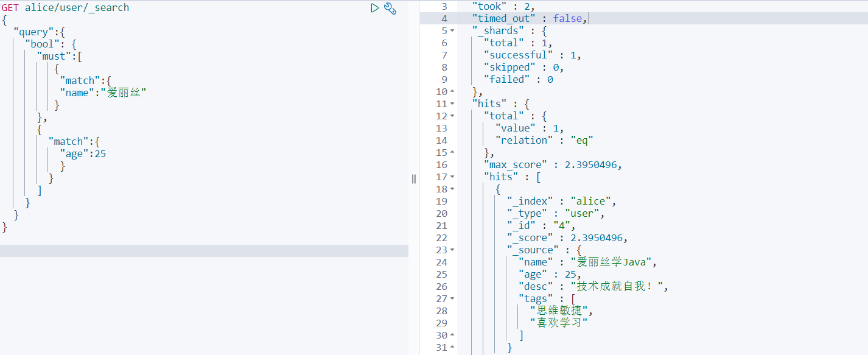Click the age value 25 in query
This screenshot has width=868, height=355.
(100, 154)
